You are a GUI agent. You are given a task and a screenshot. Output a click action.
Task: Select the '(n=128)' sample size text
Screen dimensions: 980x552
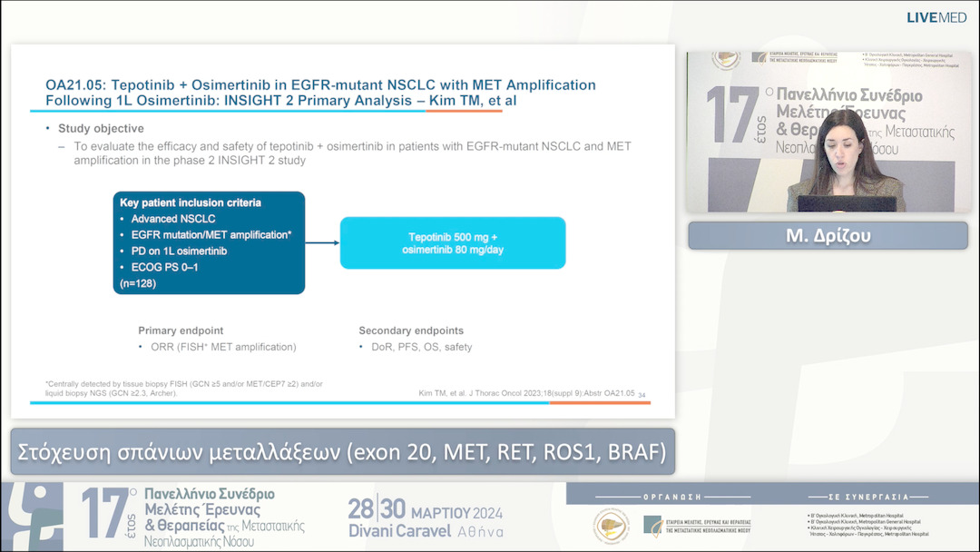[x=138, y=283]
